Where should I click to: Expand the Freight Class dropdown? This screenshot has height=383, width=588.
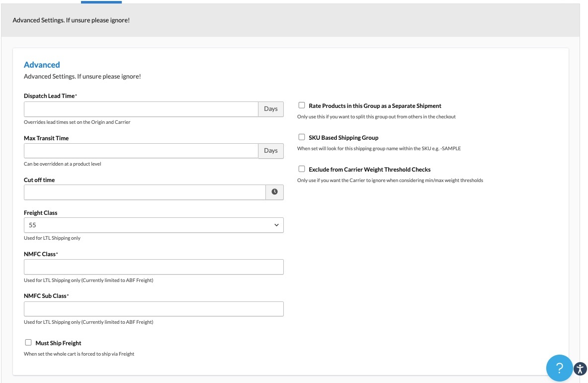tap(154, 225)
